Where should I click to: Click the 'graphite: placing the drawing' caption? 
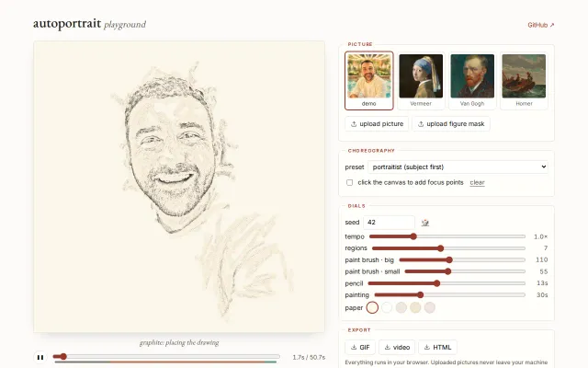179,342
